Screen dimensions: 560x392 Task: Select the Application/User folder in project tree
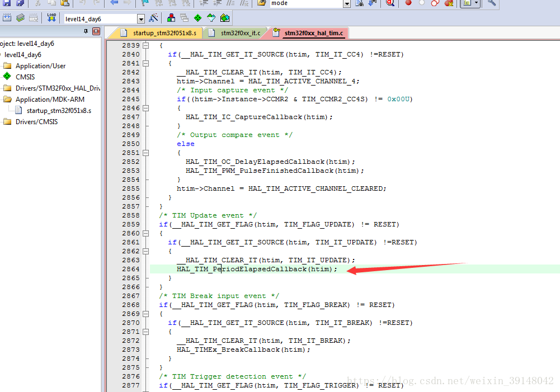[x=40, y=66]
